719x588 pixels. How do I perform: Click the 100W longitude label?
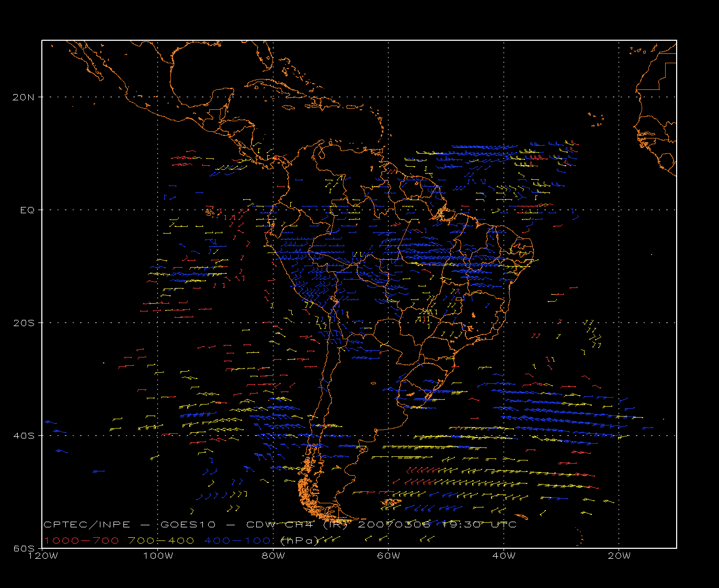click(x=158, y=556)
